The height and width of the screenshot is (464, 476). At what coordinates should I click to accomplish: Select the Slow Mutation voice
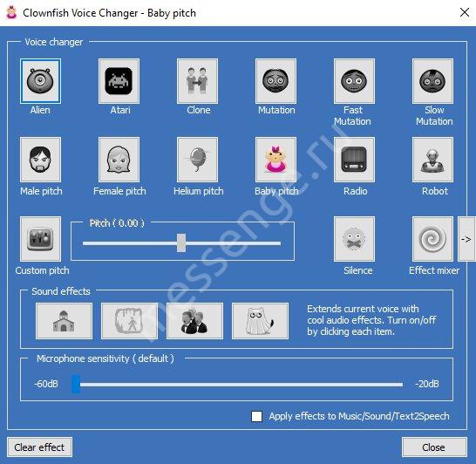point(432,81)
